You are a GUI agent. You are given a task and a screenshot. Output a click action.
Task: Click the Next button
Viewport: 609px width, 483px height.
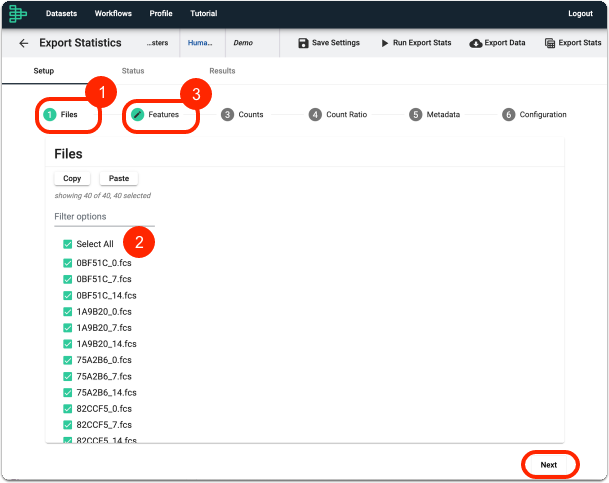pyautogui.click(x=549, y=465)
